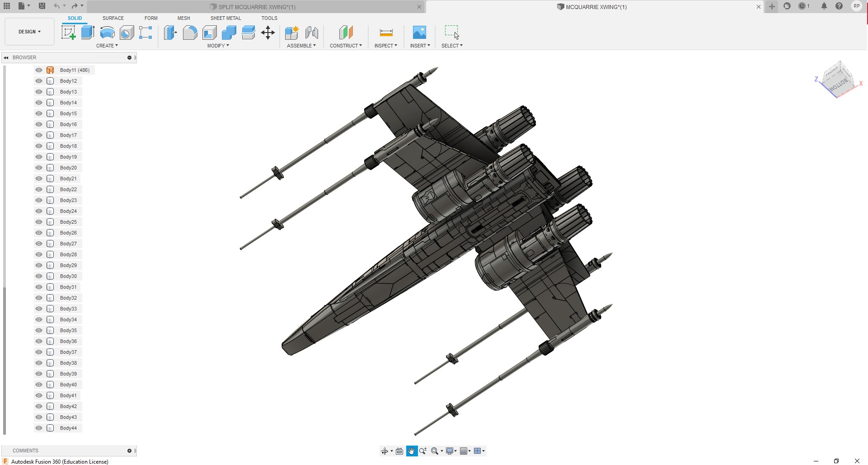Click the Measure tool icon
Viewport: 868px width, 465px height.
386,33
